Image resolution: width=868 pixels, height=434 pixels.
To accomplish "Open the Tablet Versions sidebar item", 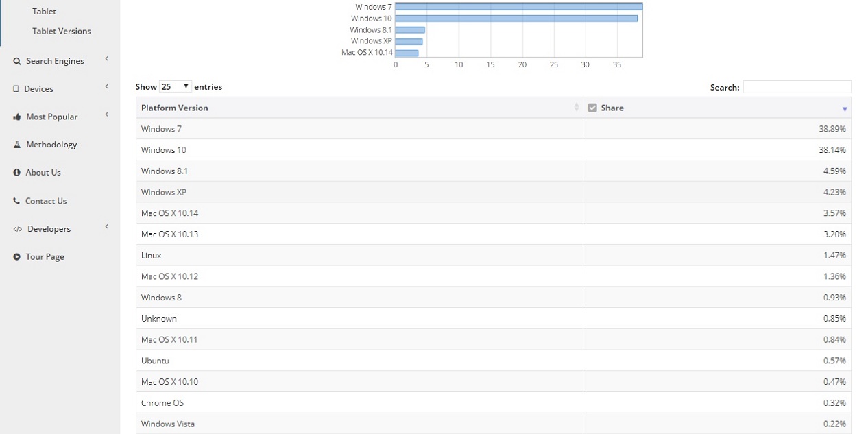I will coord(62,32).
